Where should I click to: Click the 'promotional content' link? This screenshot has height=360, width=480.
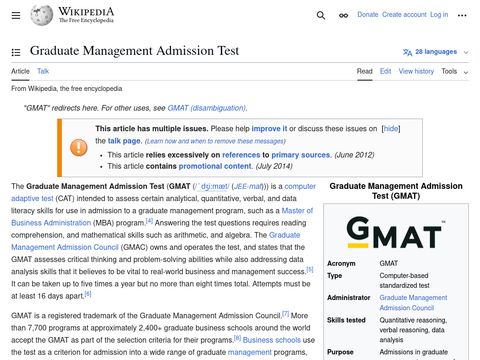pos(215,166)
